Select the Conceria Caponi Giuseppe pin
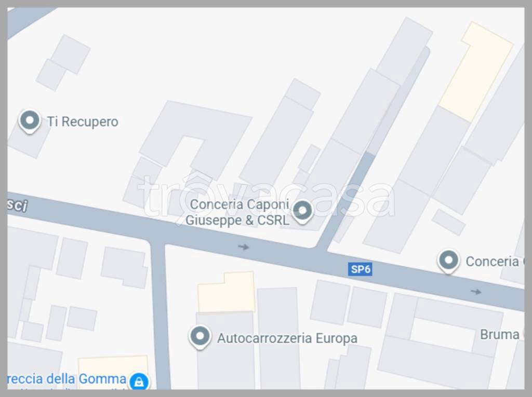The image size is (532, 397). (x=302, y=212)
